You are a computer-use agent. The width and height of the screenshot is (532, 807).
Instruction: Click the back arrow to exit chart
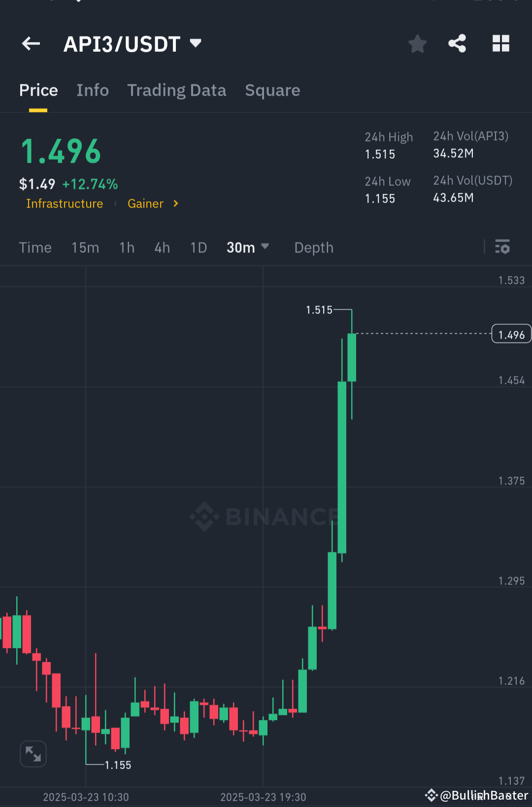point(31,43)
